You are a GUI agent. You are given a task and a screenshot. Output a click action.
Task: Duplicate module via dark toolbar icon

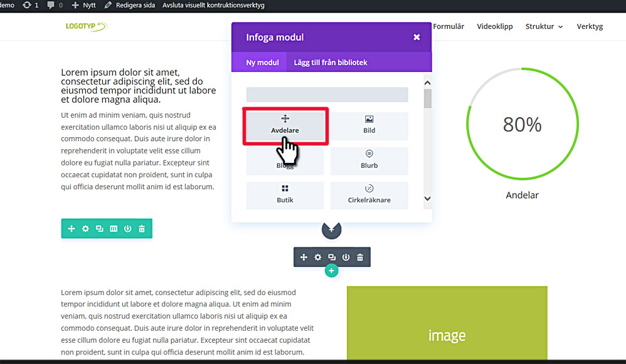point(332,257)
